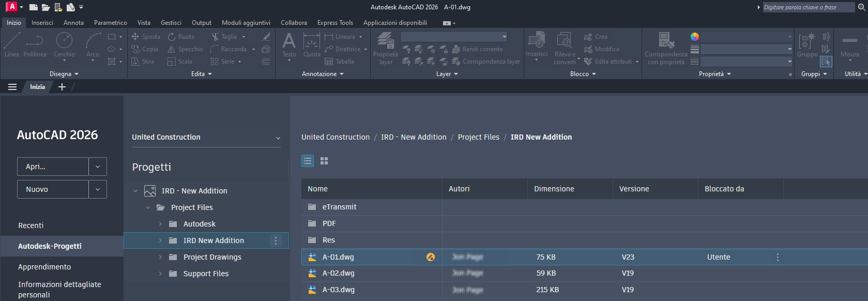The height and width of the screenshot is (301, 868).
Task: Open options menu for A-01.dwg row
Action: click(x=778, y=257)
